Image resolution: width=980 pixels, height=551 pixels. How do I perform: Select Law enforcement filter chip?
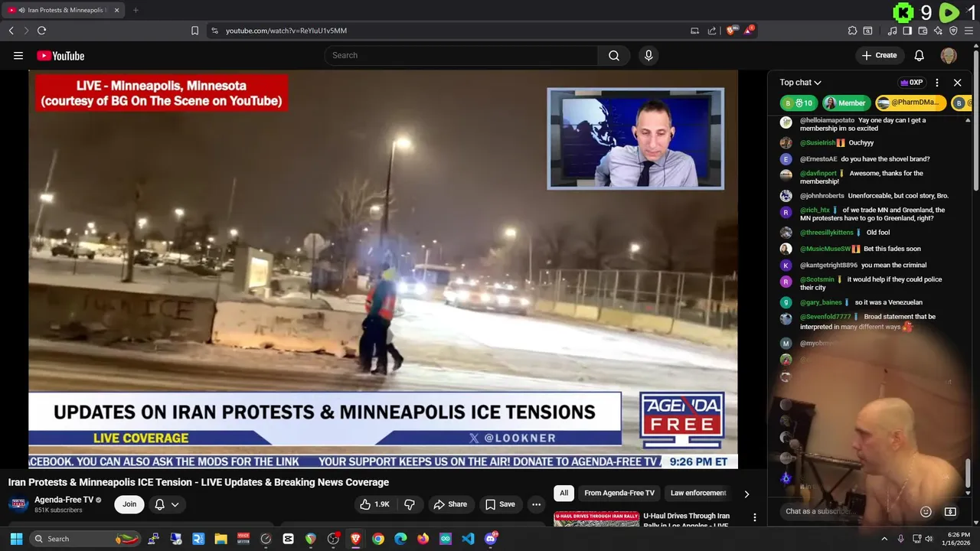[x=698, y=493]
